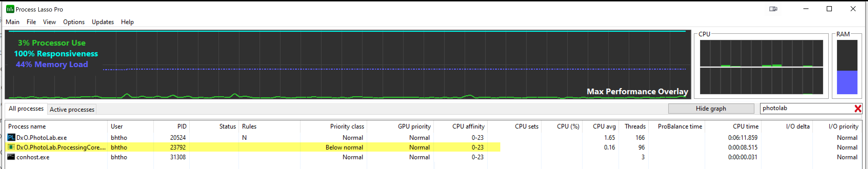The height and width of the screenshot is (169, 868).
Task: Switch to the Active processes tab
Action: click(72, 109)
